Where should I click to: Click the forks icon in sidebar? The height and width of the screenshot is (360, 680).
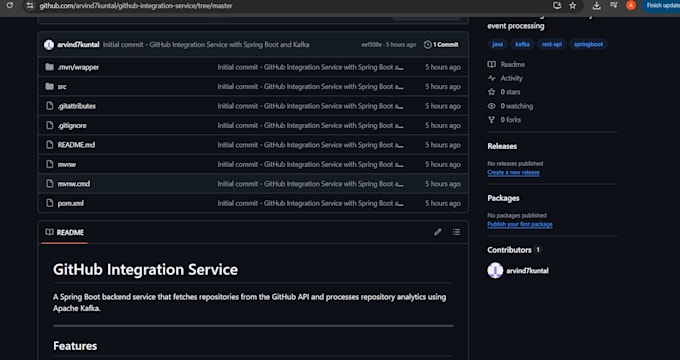[x=491, y=120]
